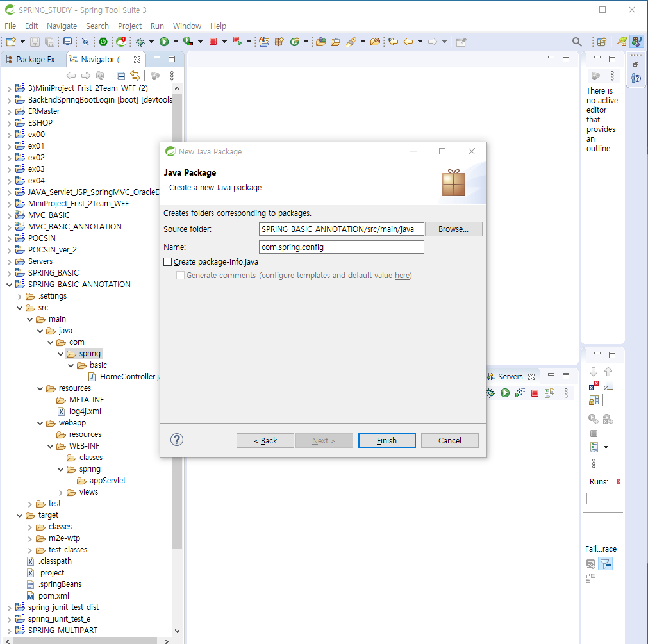The image size is (648, 644).
Task: Open the File menu
Action: (10, 26)
